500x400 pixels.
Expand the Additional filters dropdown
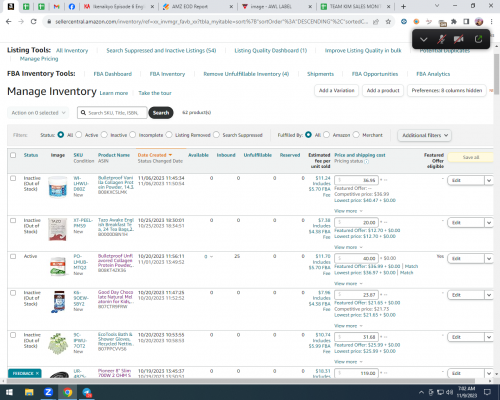(x=424, y=135)
